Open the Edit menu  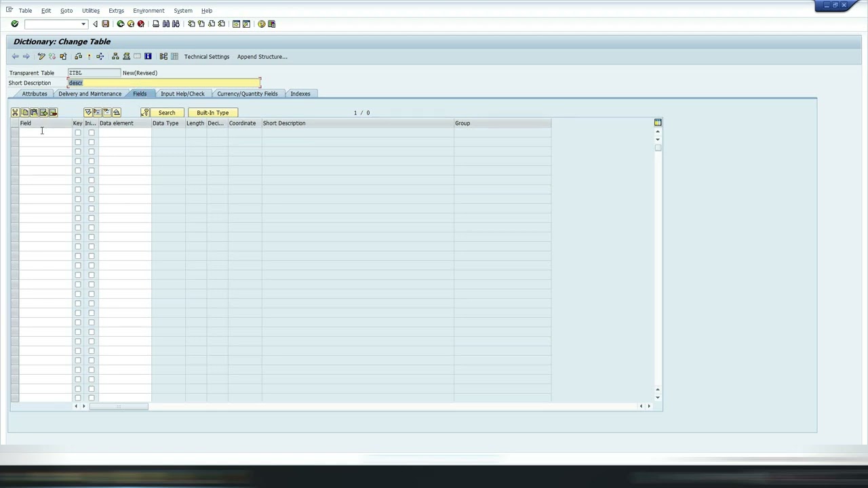click(x=46, y=11)
